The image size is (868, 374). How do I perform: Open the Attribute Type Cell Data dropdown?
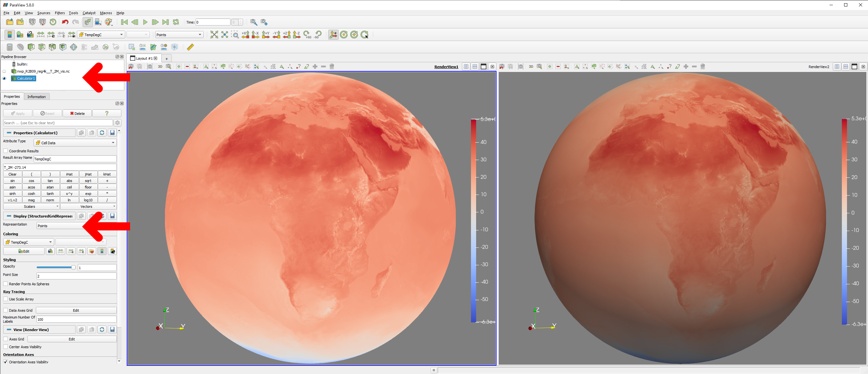click(x=75, y=143)
